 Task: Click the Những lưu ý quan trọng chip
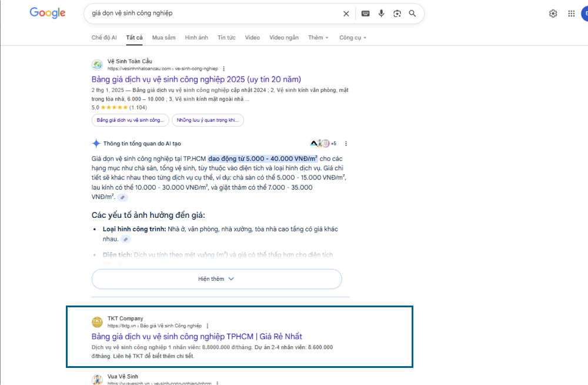point(208,120)
